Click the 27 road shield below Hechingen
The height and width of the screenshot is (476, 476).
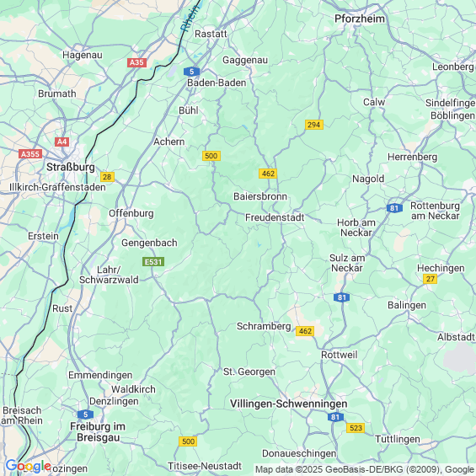point(431,279)
